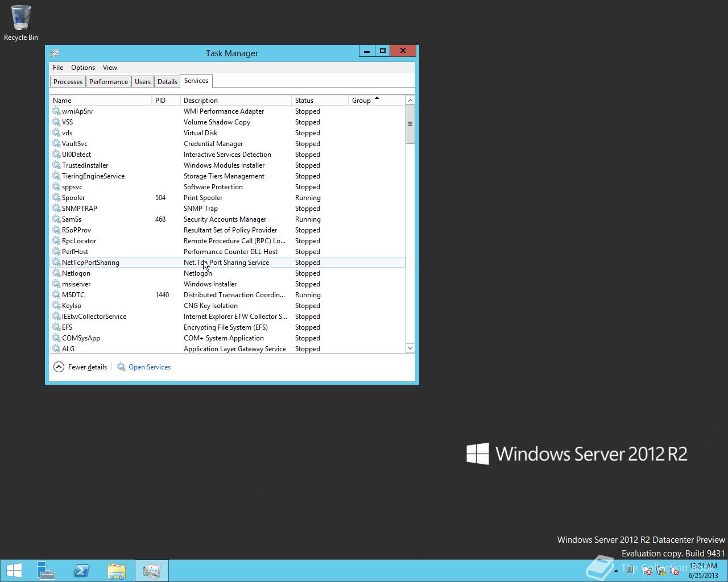Switch to the Details tab
This screenshot has height=582, width=728.
[167, 82]
